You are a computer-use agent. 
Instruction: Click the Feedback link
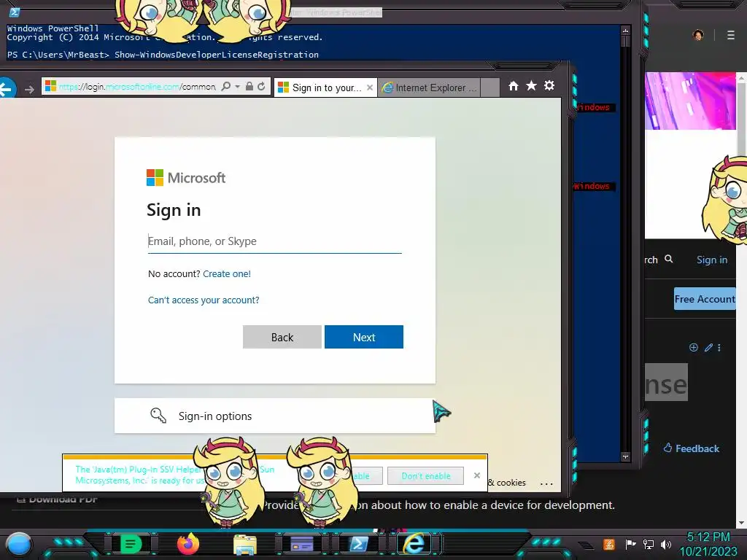pyautogui.click(x=692, y=448)
